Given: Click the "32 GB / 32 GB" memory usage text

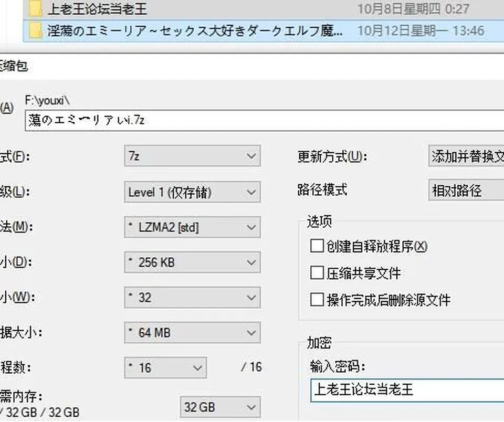Looking at the screenshot, I should click(x=43, y=413).
